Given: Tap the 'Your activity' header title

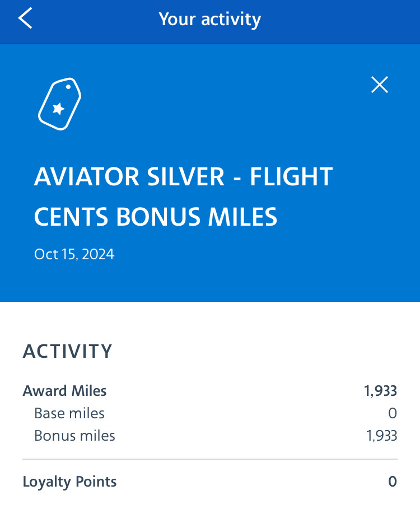Looking at the screenshot, I should pyautogui.click(x=209, y=19).
